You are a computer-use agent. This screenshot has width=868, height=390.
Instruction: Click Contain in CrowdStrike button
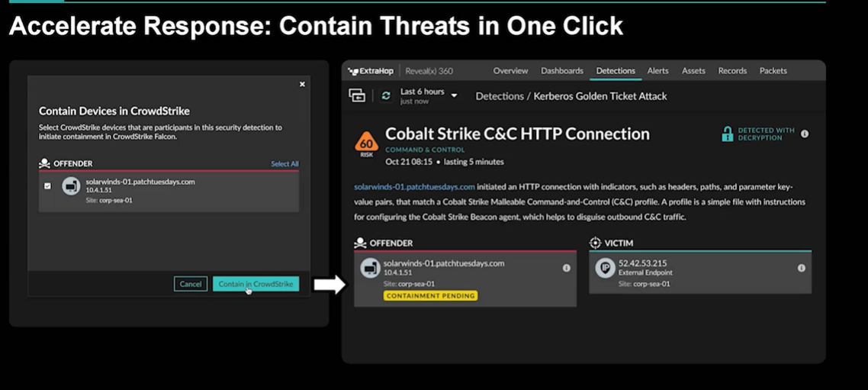256,284
